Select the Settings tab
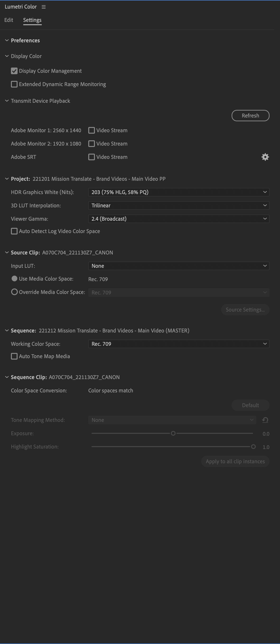This screenshot has height=644, width=280. click(x=32, y=20)
